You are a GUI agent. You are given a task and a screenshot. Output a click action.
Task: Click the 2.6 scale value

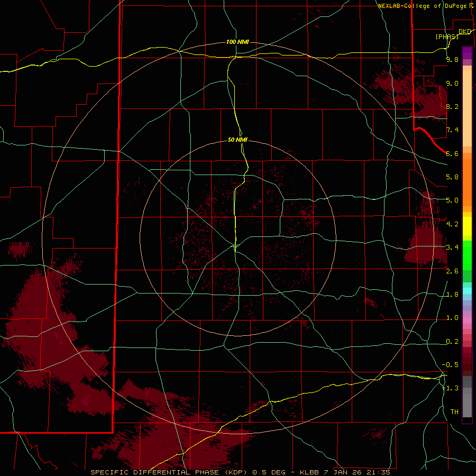click(452, 271)
